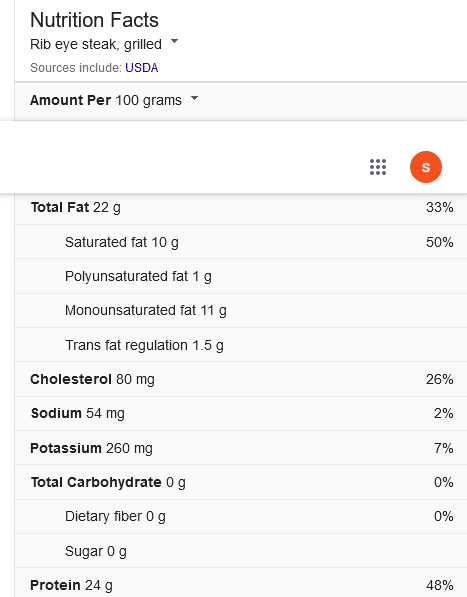Click the Monounsaturated fat 11 g row

pyautogui.click(x=241, y=311)
